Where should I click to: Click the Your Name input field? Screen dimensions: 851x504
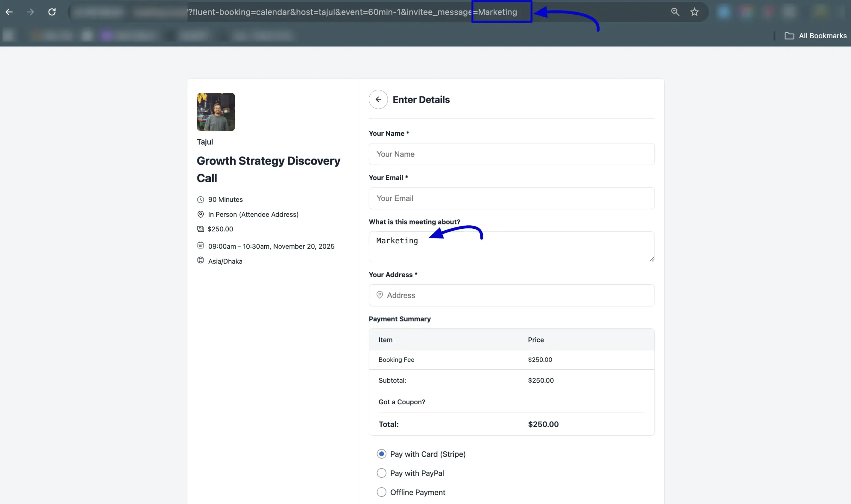coord(511,154)
